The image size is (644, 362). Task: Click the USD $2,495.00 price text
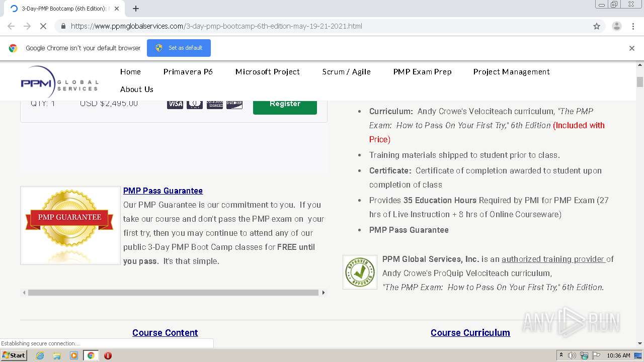click(109, 104)
